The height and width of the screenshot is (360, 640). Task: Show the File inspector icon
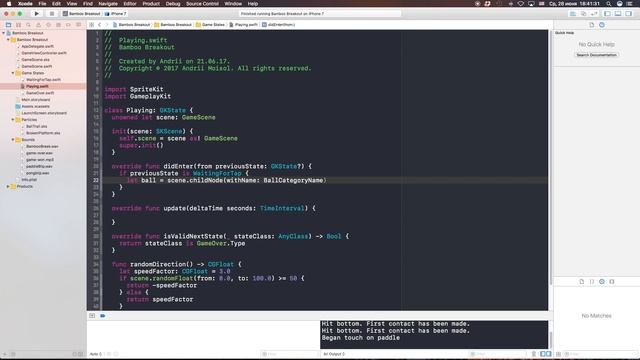tap(591, 25)
